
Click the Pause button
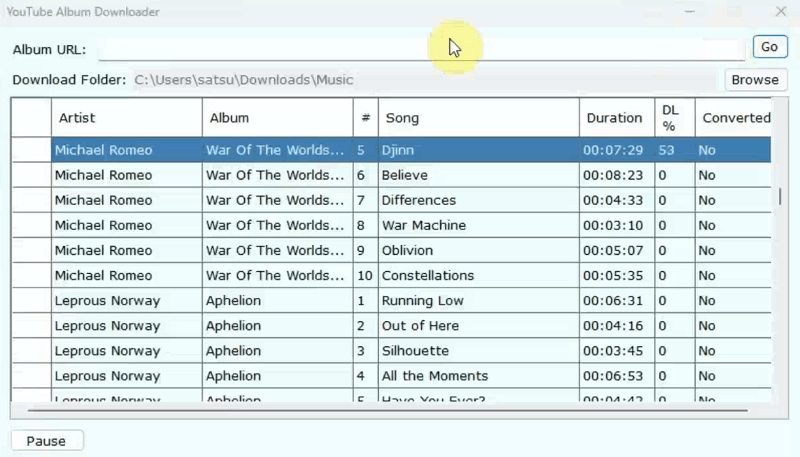(47, 441)
